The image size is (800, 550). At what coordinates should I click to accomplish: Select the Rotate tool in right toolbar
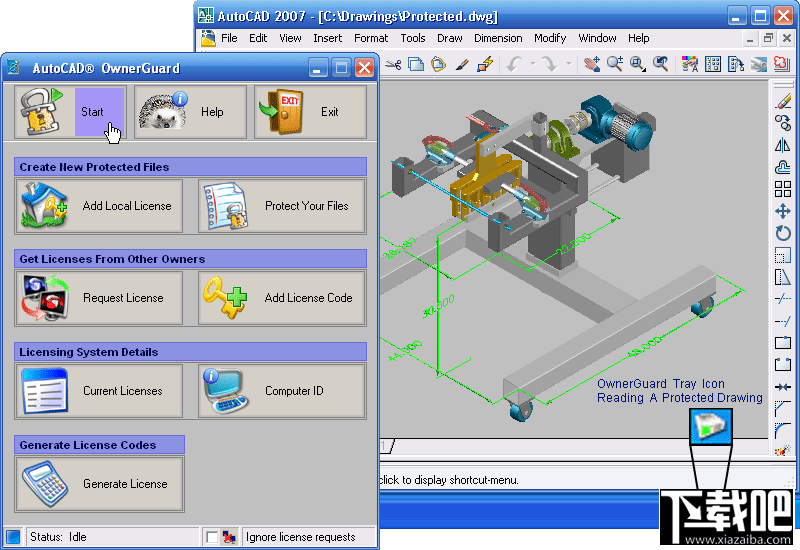click(x=783, y=234)
